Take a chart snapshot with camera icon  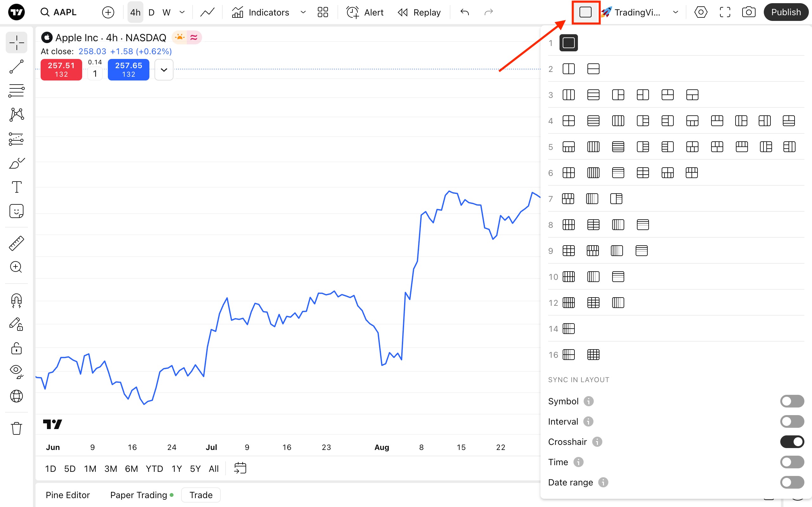[x=748, y=12]
